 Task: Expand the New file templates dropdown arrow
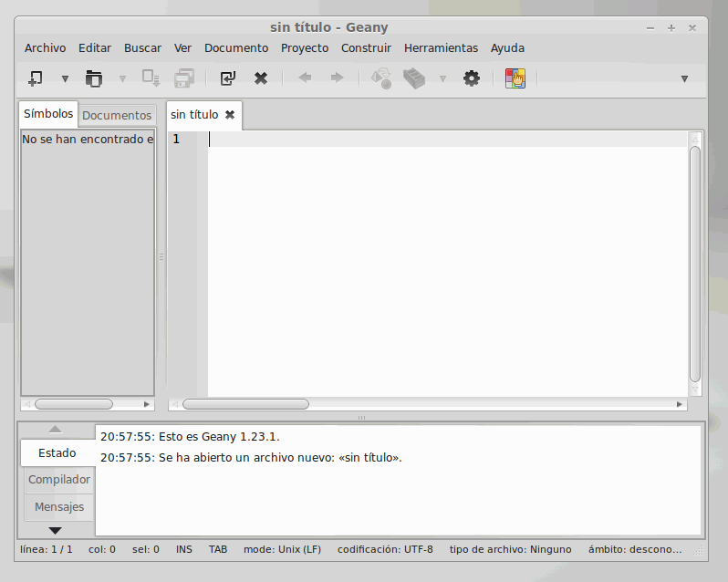pyautogui.click(x=65, y=78)
